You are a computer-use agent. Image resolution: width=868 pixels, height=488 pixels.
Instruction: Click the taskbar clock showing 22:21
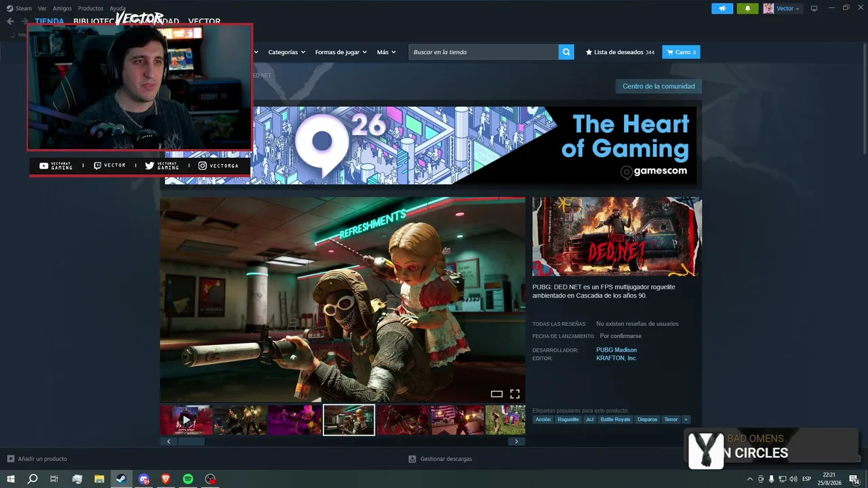tap(829, 479)
